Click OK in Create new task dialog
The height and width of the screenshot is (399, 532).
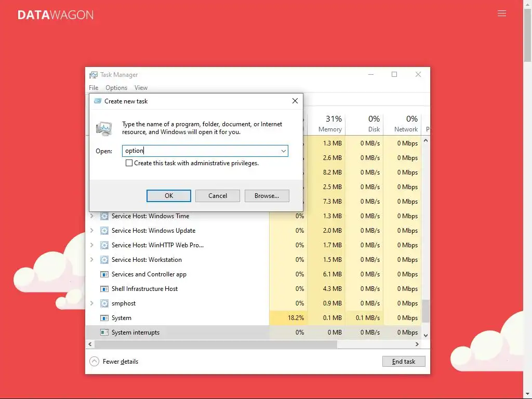169,196
